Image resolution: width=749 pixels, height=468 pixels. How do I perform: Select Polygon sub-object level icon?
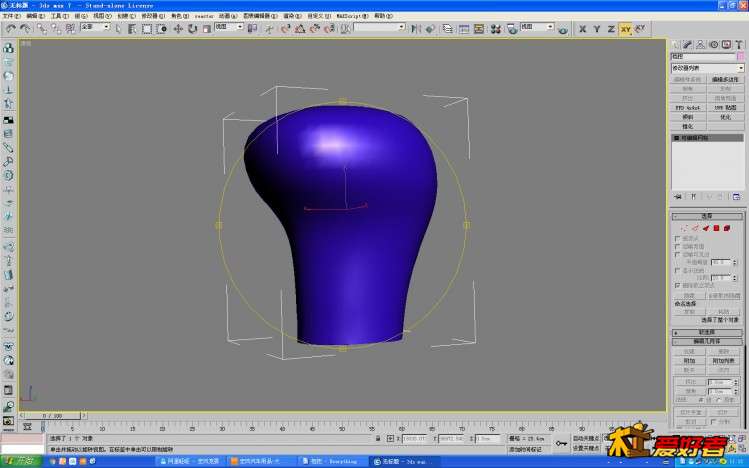point(717,228)
